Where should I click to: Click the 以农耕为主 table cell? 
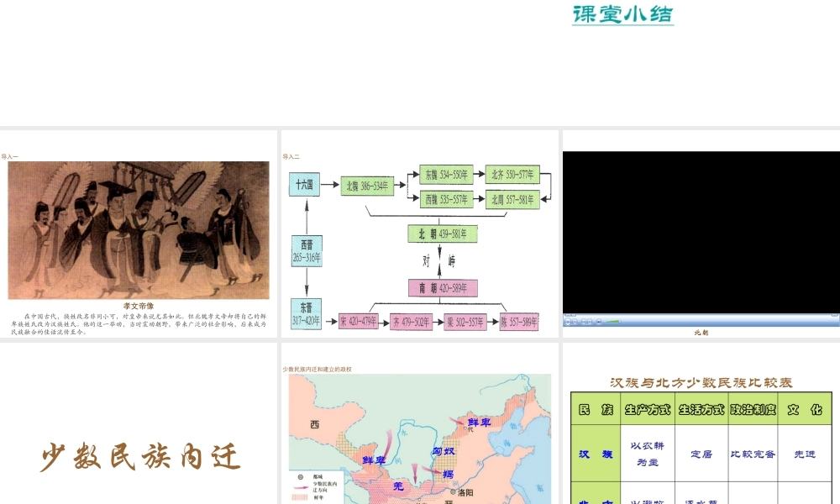click(647, 454)
